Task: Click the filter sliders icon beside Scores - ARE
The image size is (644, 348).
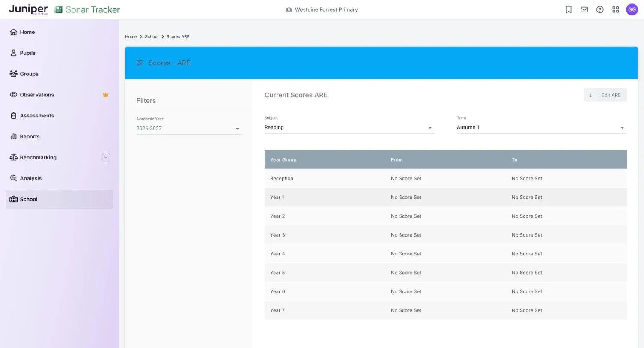Action: point(140,63)
